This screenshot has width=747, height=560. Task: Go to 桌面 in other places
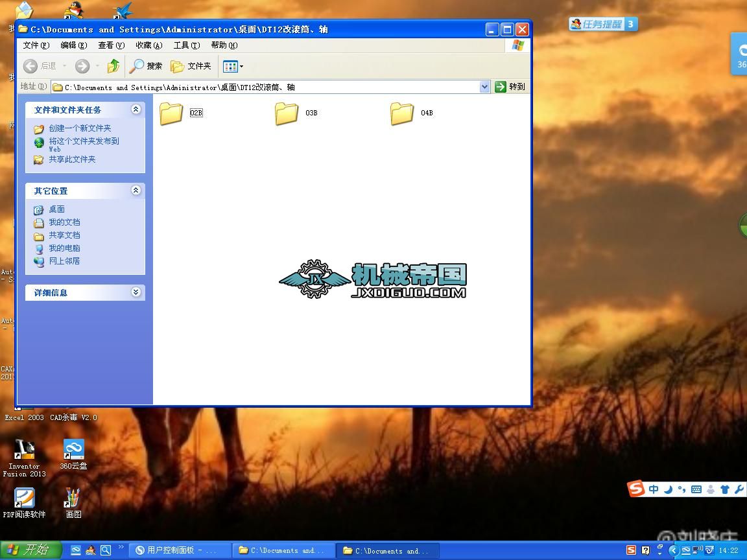point(56,209)
